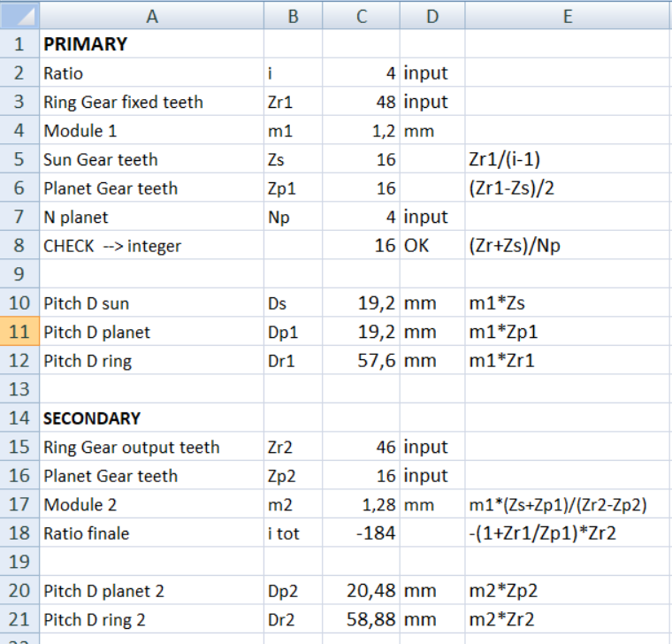
Task: Select column B header
Action: pyautogui.click(x=293, y=15)
